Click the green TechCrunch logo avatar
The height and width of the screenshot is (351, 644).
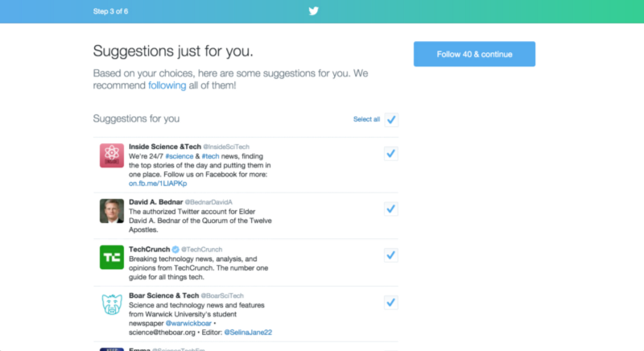112,258
